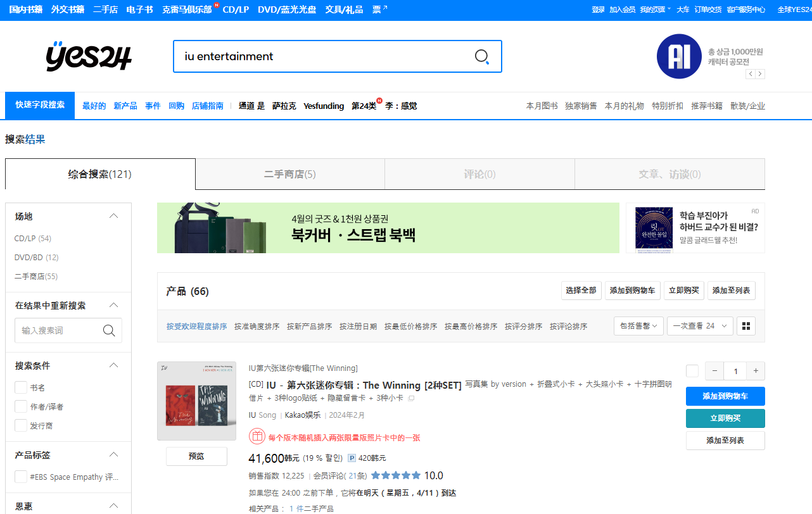Sort results by 按评分排序
Screen dimensions: 812x514
tap(523, 327)
